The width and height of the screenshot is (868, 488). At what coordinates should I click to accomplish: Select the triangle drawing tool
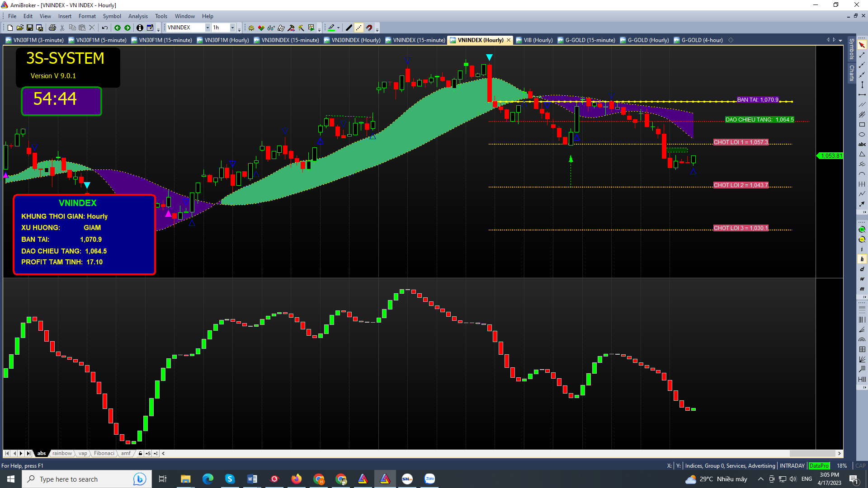[x=862, y=155]
